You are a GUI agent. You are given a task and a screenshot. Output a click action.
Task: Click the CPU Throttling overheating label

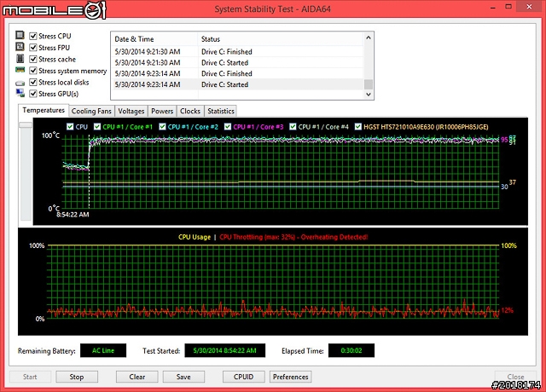(293, 237)
